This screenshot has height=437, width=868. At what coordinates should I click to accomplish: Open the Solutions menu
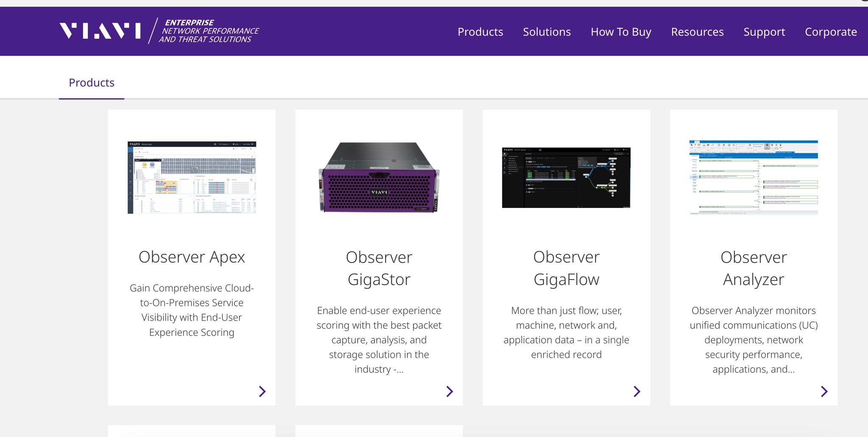pyautogui.click(x=547, y=32)
